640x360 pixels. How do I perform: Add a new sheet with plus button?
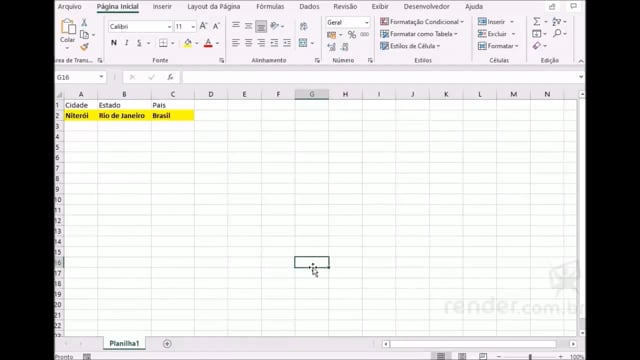pos(167,344)
